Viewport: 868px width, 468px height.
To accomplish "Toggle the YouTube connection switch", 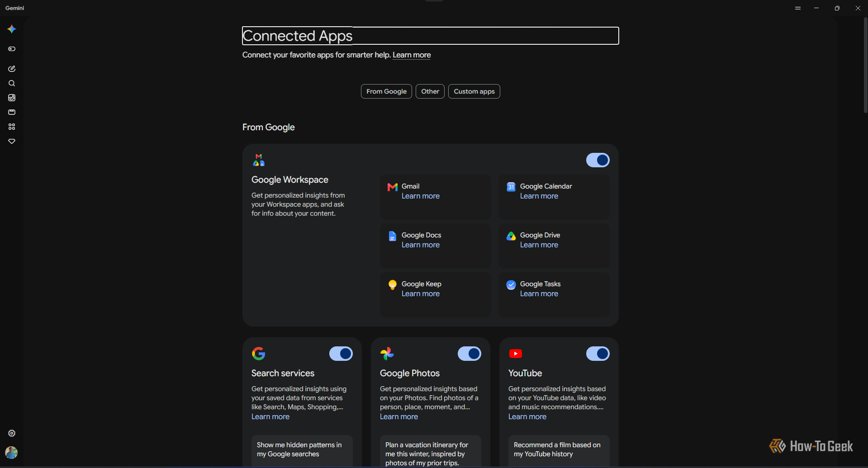I will point(598,354).
